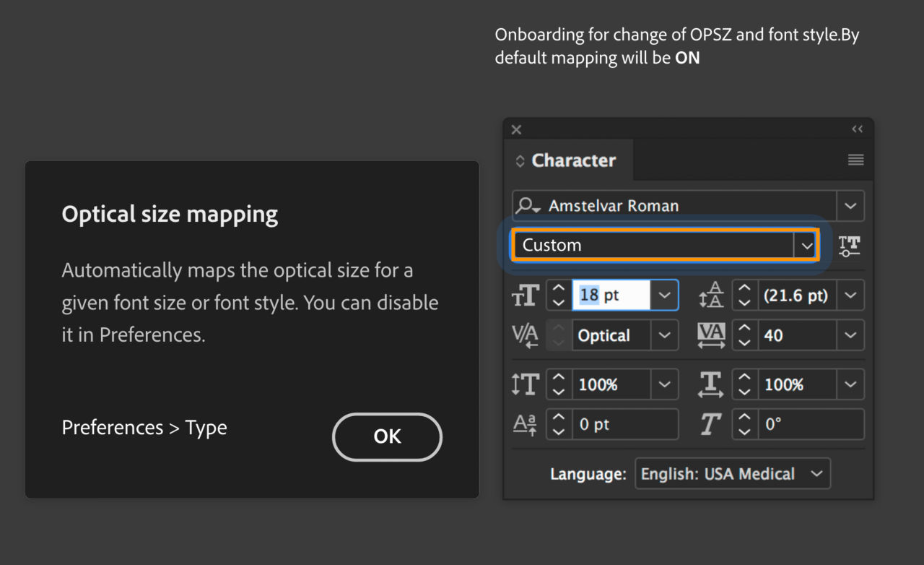
Task: Close the Character panel with X
Action: [516, 130]
